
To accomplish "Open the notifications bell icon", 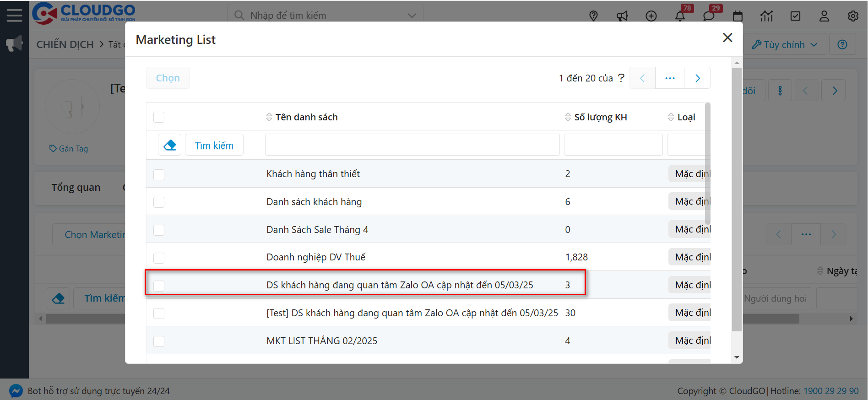I will [680, 16].
